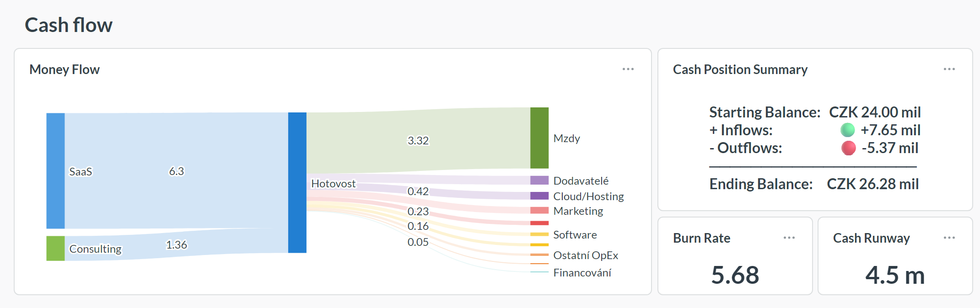
Task: Expand the Dodavatelé flow details
Action: click(x=581, y=180)
